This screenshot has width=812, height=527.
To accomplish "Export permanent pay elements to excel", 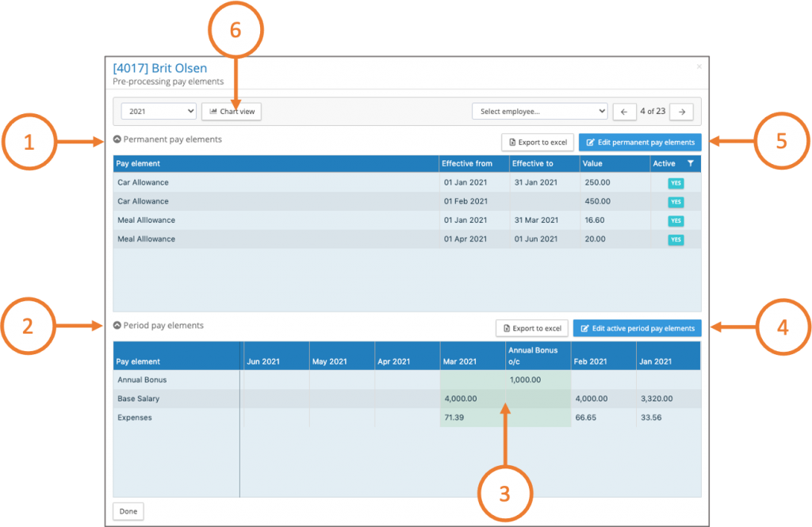I will [x=537, y=143].
